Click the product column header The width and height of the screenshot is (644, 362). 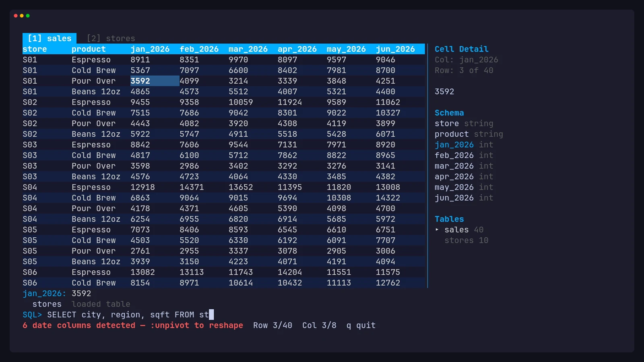(x=89, y=49)
